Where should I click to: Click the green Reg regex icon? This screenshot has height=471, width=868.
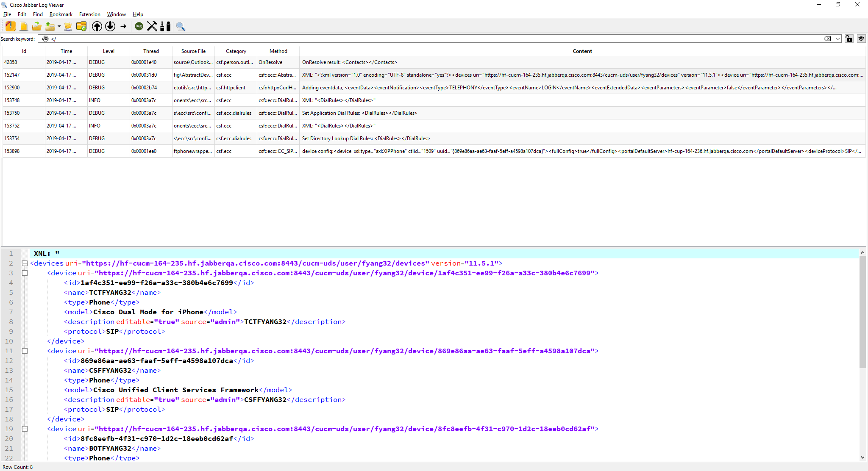pos(139,26)
